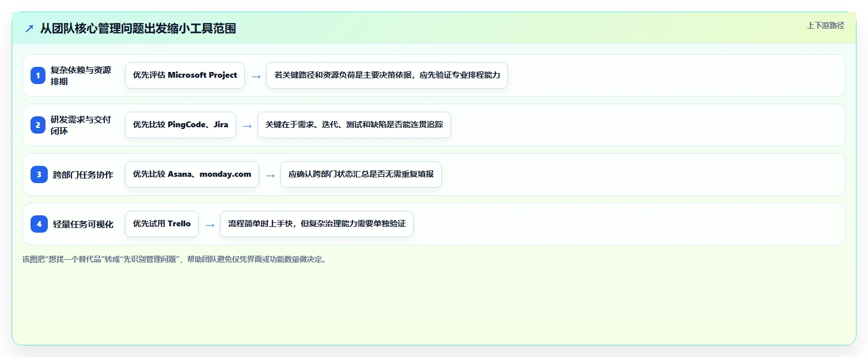868x357 pixels.
Task: Click the 研发需求与交付闭环 row label
Action: coord(81,125)
